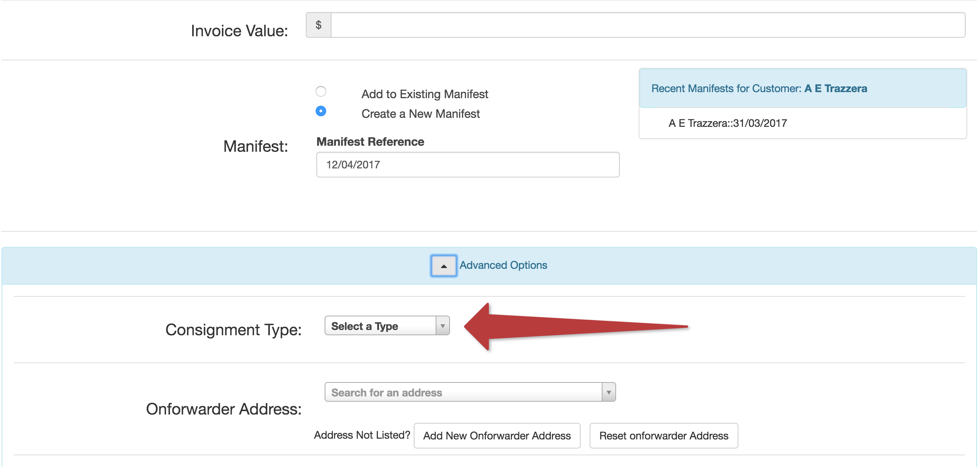This screenshot has height=467, width=980.
Task: Open the Select a Type dropdown
Action: click(381, 326)
